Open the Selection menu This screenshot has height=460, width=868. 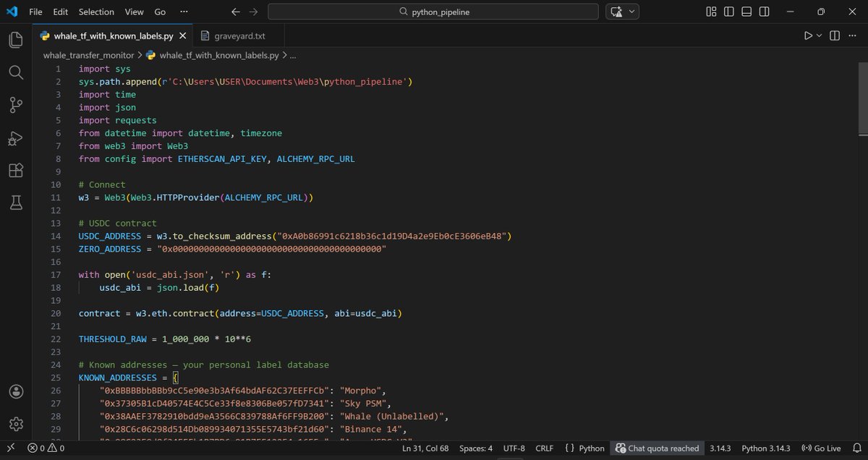(96, 12)
